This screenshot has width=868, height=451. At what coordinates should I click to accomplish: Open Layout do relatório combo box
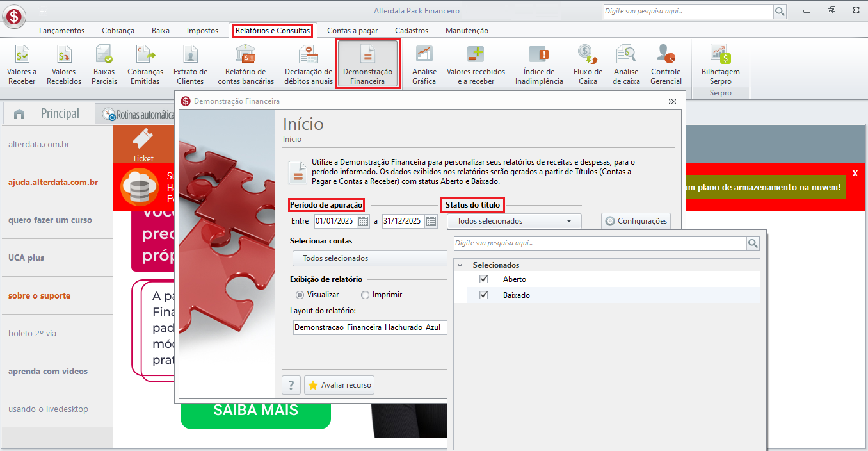coord(369,327)
